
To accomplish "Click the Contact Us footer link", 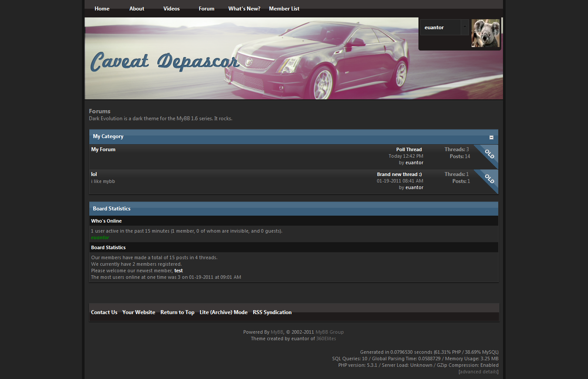I will (104, 312).
